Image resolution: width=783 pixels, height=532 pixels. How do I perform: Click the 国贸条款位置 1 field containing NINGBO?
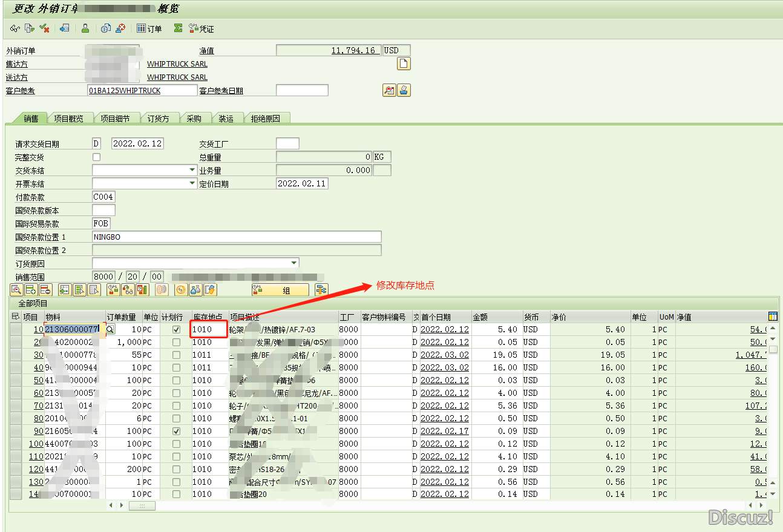point(237,237)
